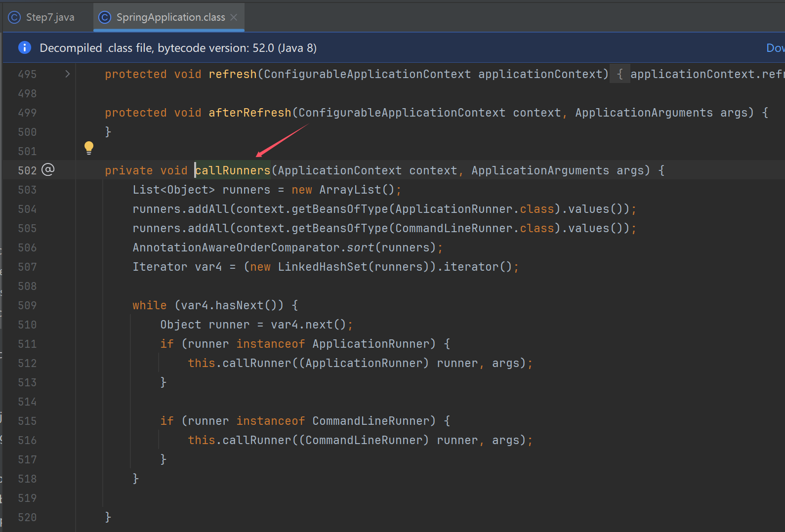This screenshot has height=532, width=785.
Task: Click the class icon on SpringApplication.class tab
Action: click(105, 17)
